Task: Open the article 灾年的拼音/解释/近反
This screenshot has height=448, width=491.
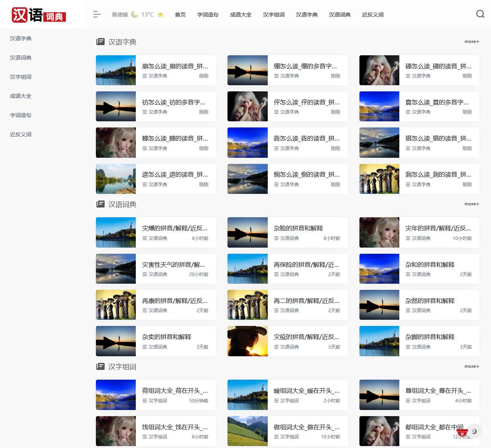Action: point(438,228)
